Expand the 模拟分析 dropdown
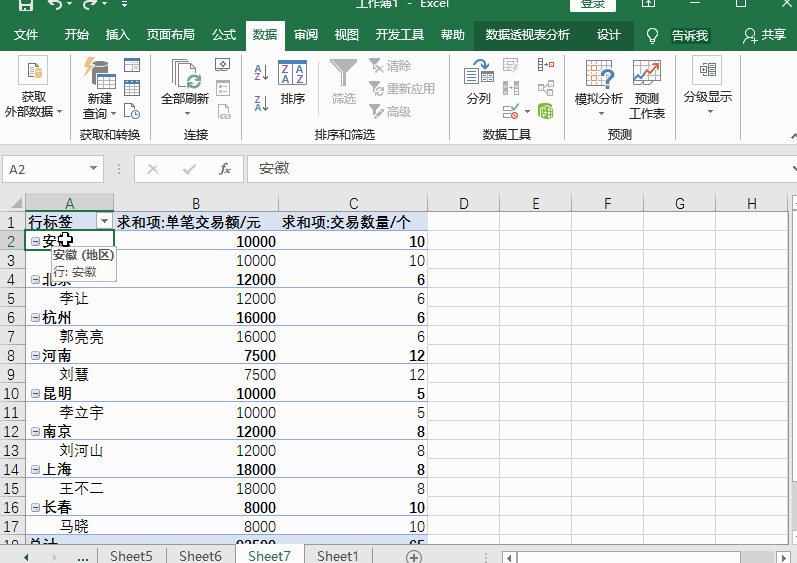 599,98
